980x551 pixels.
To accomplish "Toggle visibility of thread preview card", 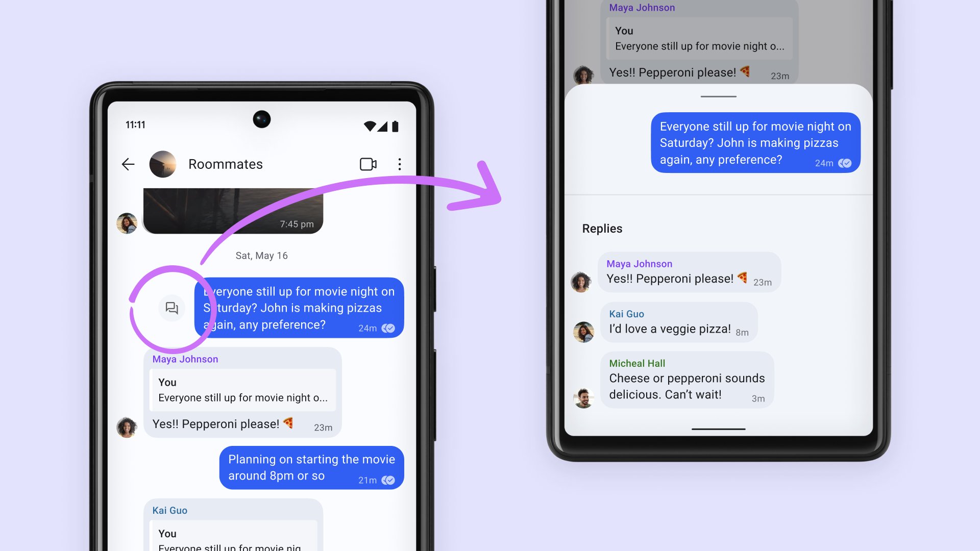I will 171,308.
